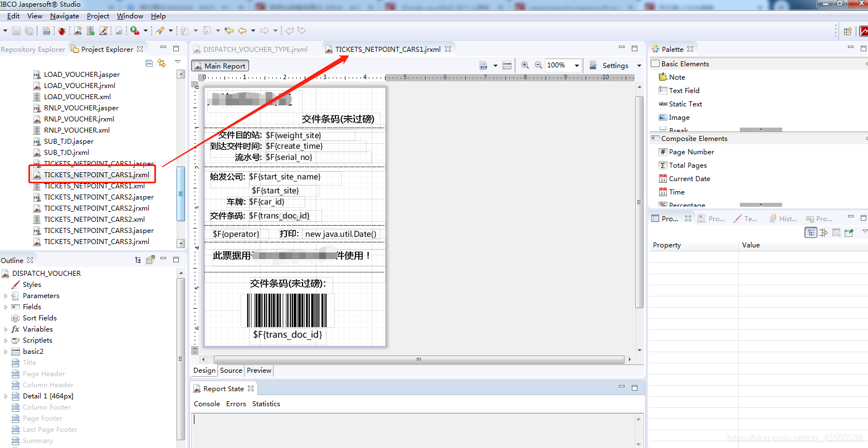The image size is (868, 448).
Task: Click the Save All toolbar icon
Action: (x=30, y=31)
